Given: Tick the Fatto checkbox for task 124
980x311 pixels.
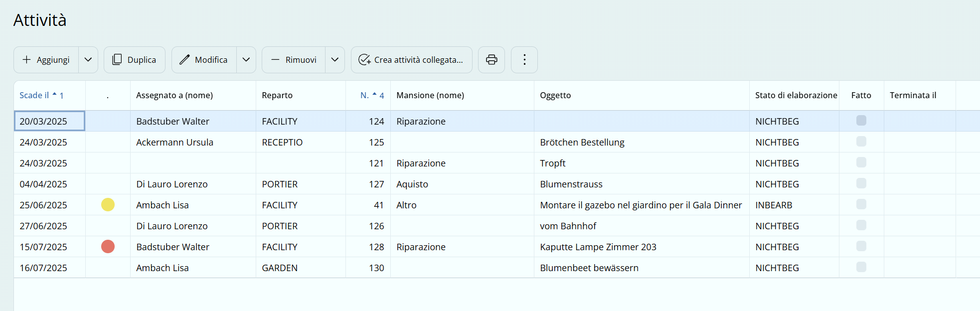Looking at the screenshot, I should [x=861, y=121].
